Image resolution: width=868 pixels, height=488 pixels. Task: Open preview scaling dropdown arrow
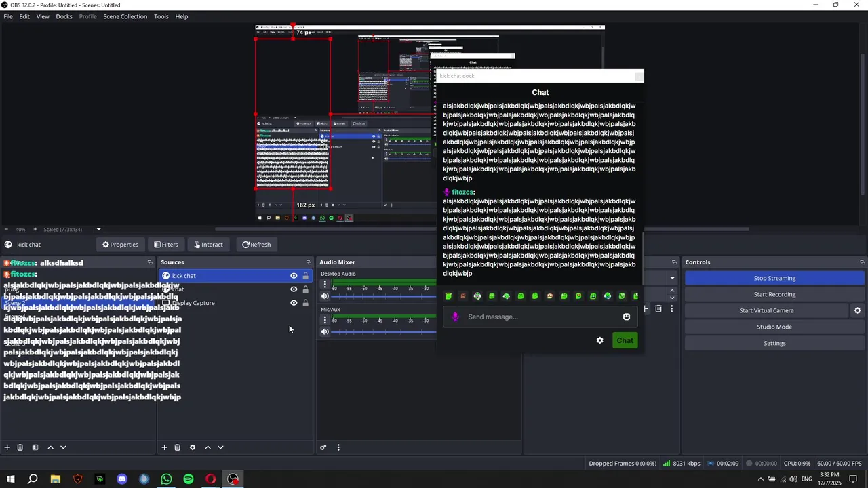(x=98, y=229)
